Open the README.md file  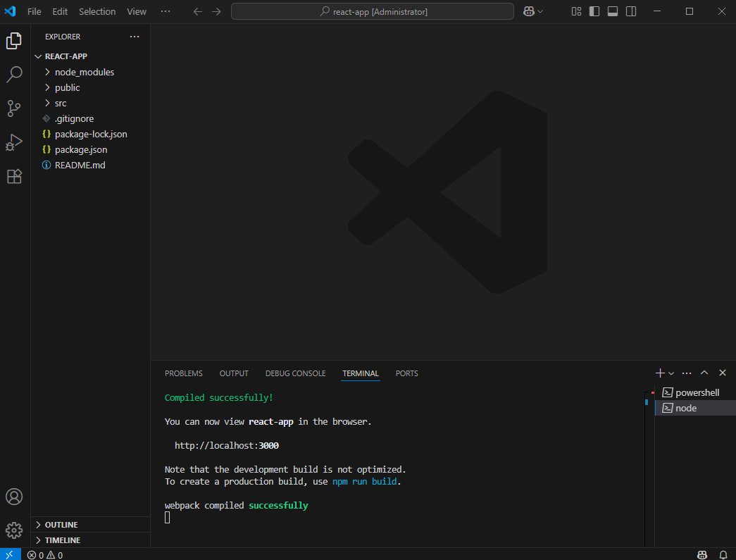92,165
